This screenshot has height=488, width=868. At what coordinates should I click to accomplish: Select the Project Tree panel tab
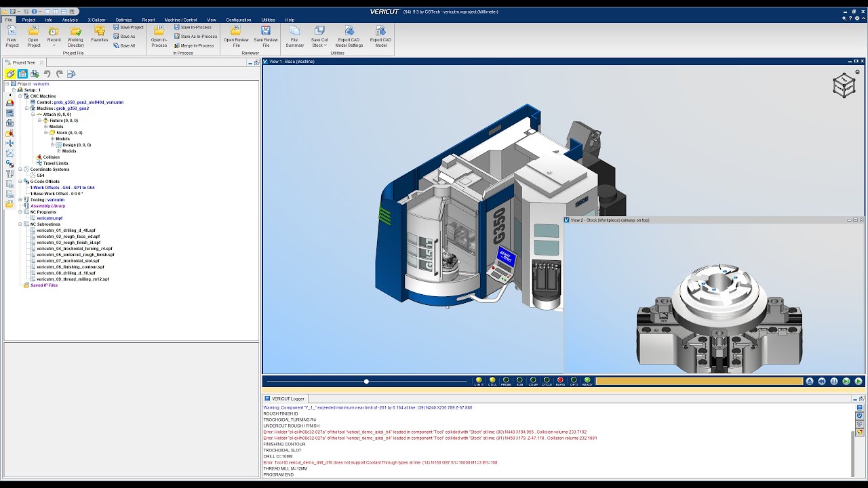[24, 62]
